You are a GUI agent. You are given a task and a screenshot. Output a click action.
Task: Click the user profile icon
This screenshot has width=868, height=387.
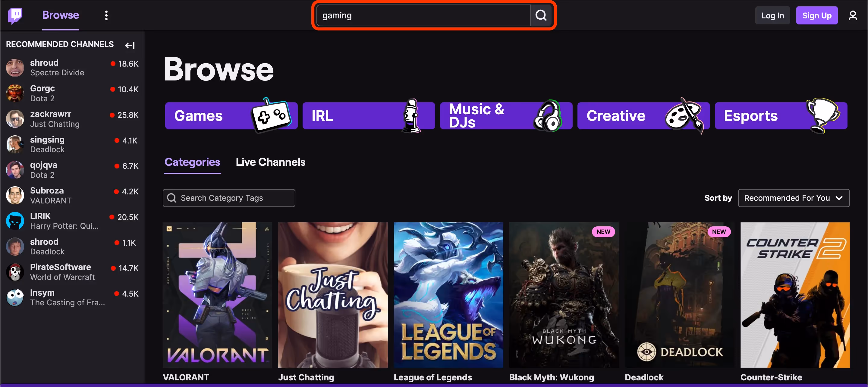point(853,15)
